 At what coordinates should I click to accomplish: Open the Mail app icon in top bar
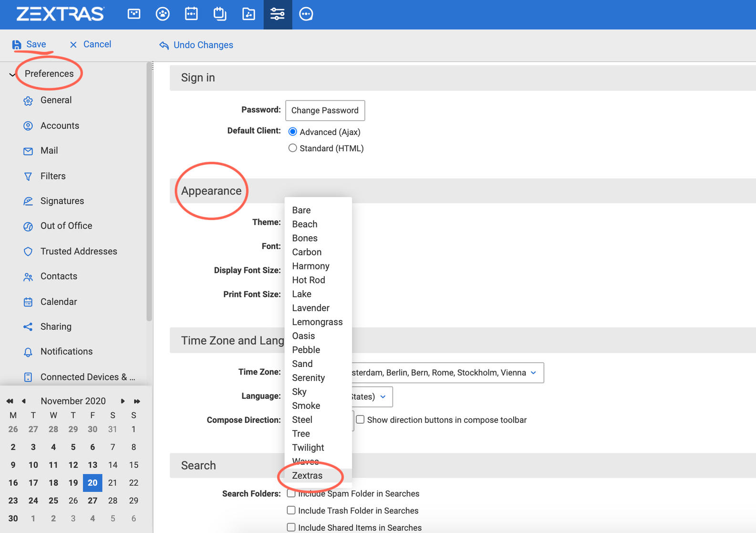[134, 14]
